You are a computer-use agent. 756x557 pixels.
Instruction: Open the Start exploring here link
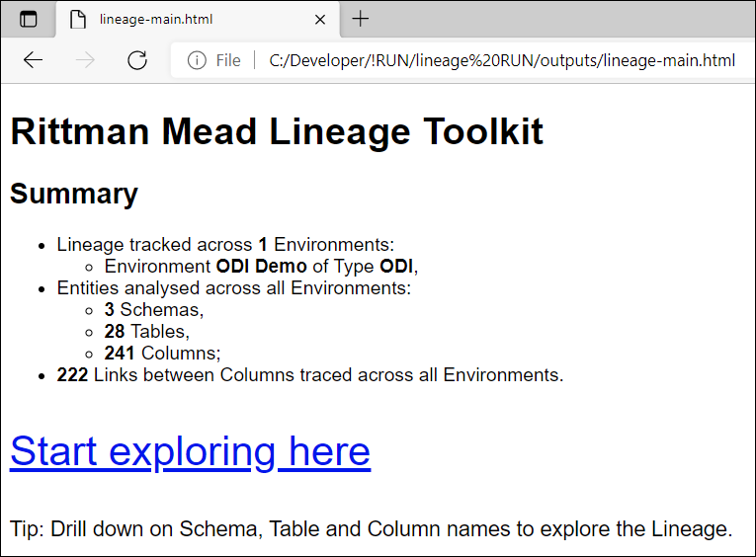pos(191,451)
